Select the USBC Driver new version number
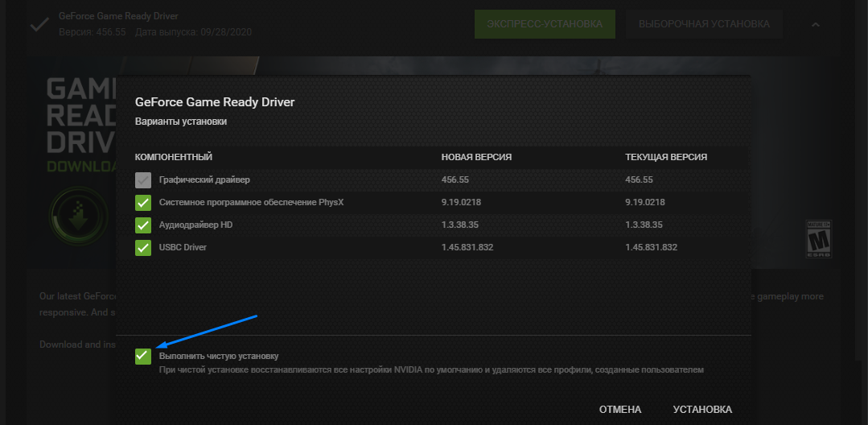 coord(467,247)
